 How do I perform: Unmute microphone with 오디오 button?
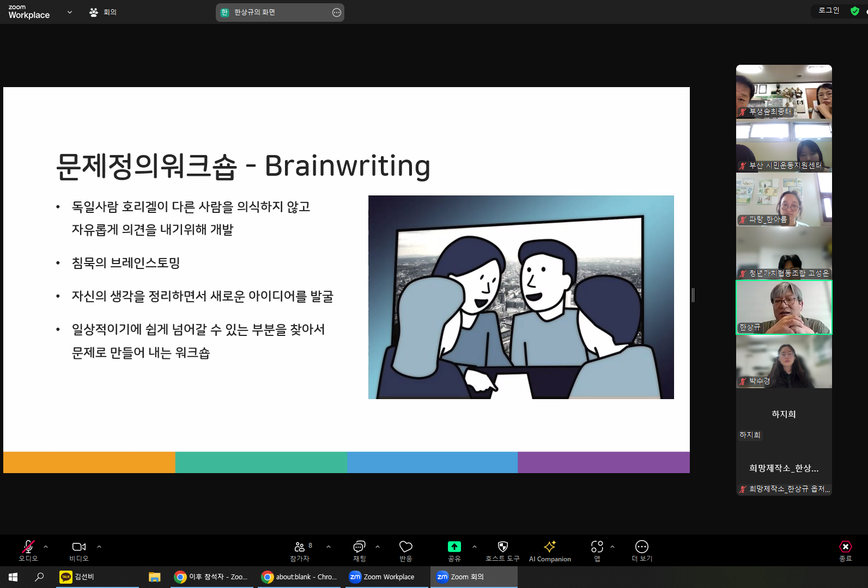28,550
